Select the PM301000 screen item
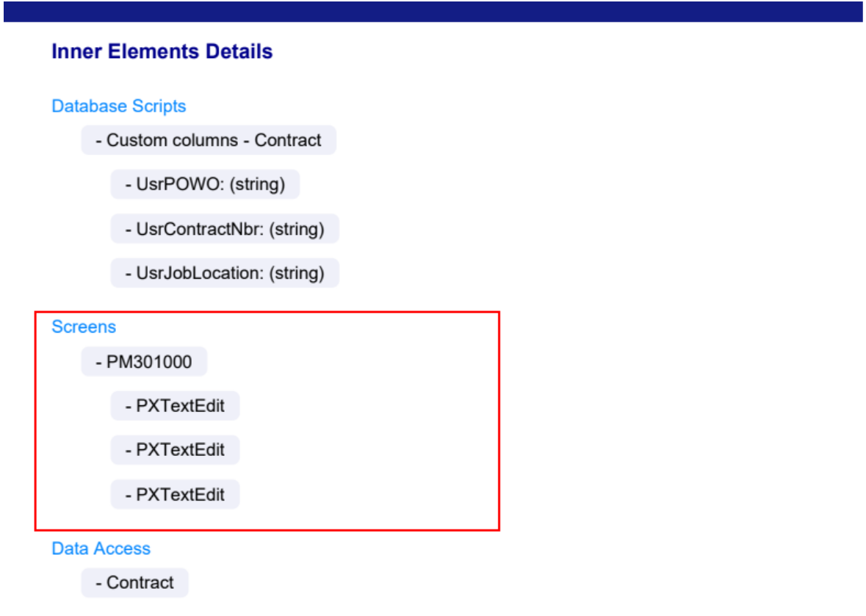The height and width of the screenshot is (616, 866). point(144,362)
